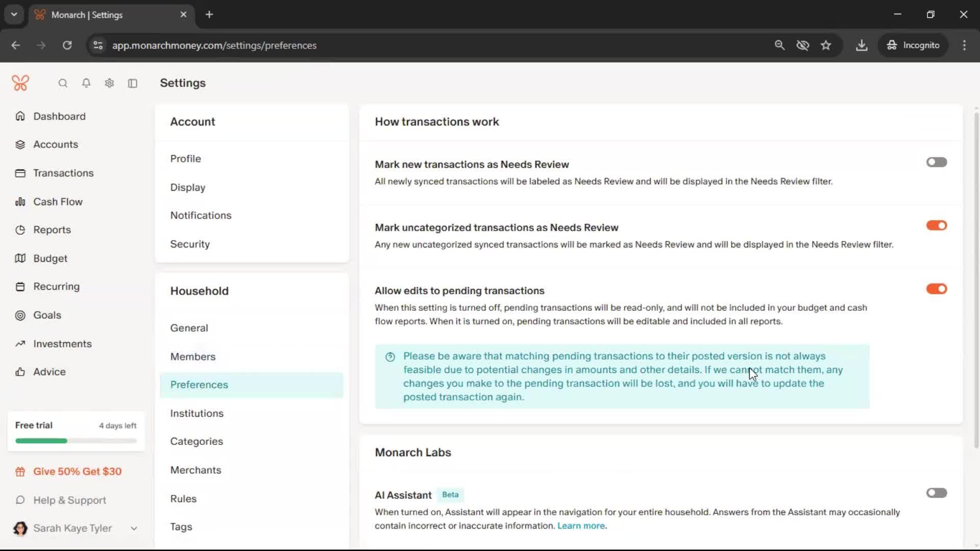Screen dimensions: 980x551
Task: Click the Learn more link
Action: [x=581, y=526]
